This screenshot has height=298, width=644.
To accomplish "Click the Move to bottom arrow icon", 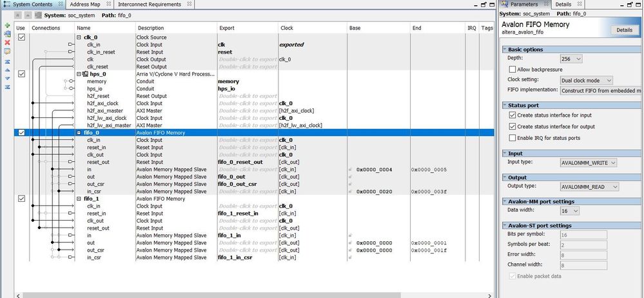I will click(x=7, y=86).
